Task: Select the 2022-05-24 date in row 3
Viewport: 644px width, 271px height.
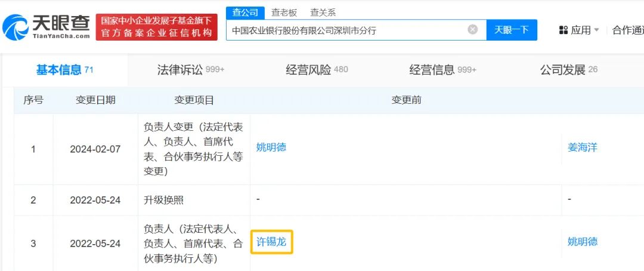Action: tap(95, 244)
